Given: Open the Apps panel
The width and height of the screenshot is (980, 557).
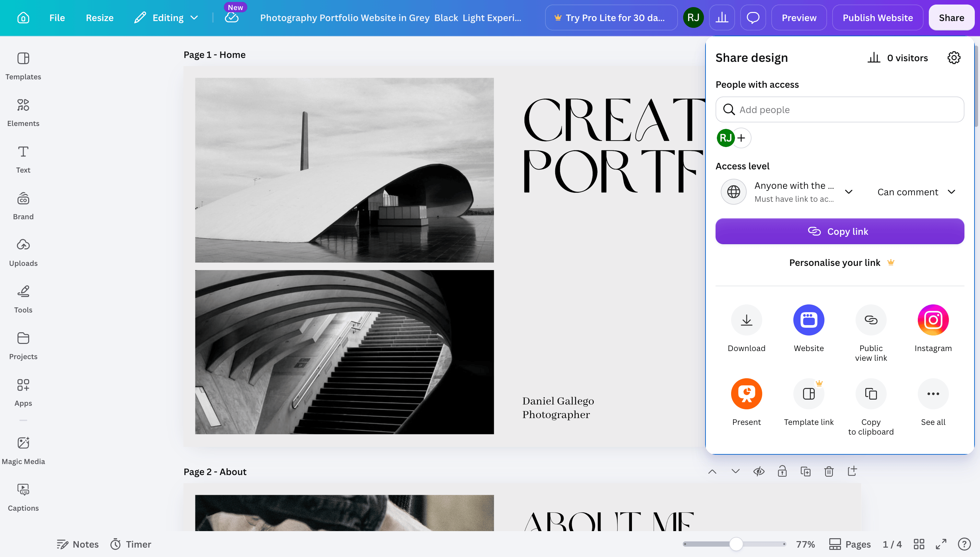Looking at the screenshot, I should coord(23,392).
